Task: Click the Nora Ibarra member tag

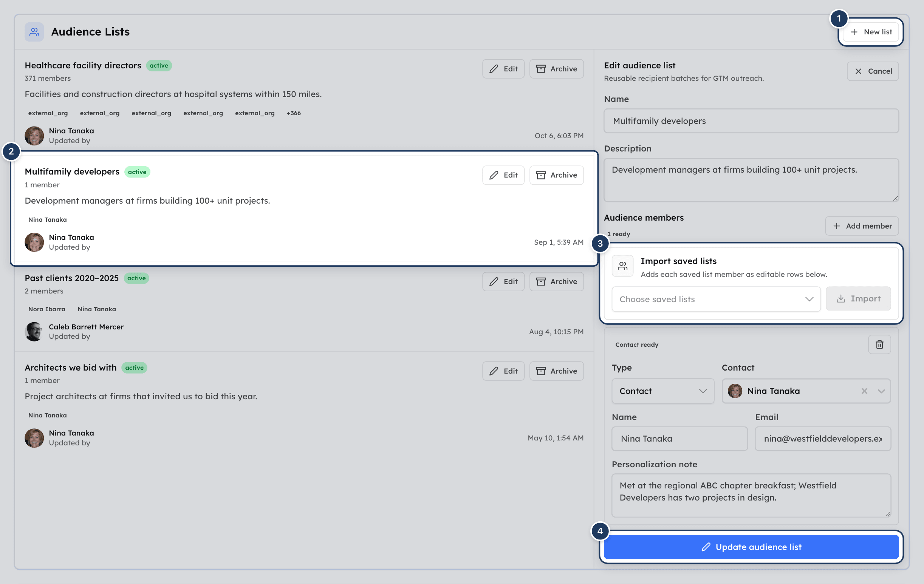Action: (x=47, y=309)
